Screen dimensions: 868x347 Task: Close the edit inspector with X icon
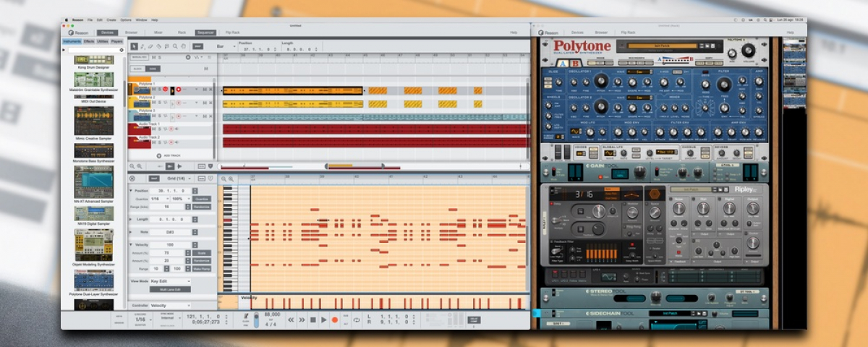(x=132, y=179)
